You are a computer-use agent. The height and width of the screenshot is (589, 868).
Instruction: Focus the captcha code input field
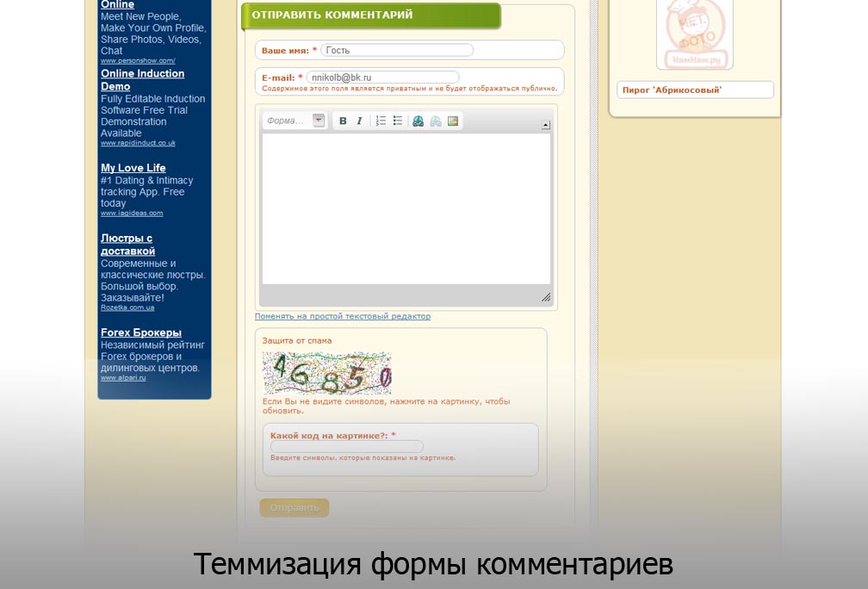click(347, 447)
